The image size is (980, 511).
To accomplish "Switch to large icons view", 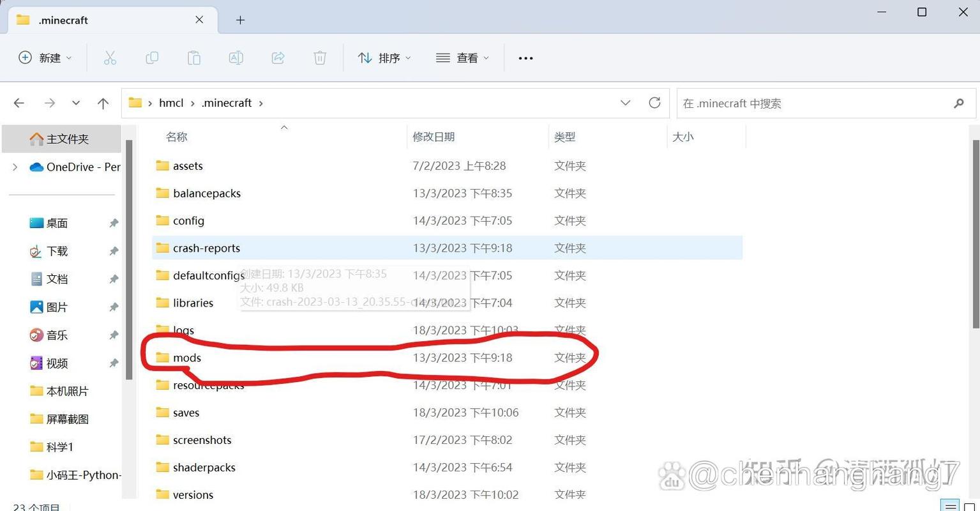I will [x=969, y=506].
